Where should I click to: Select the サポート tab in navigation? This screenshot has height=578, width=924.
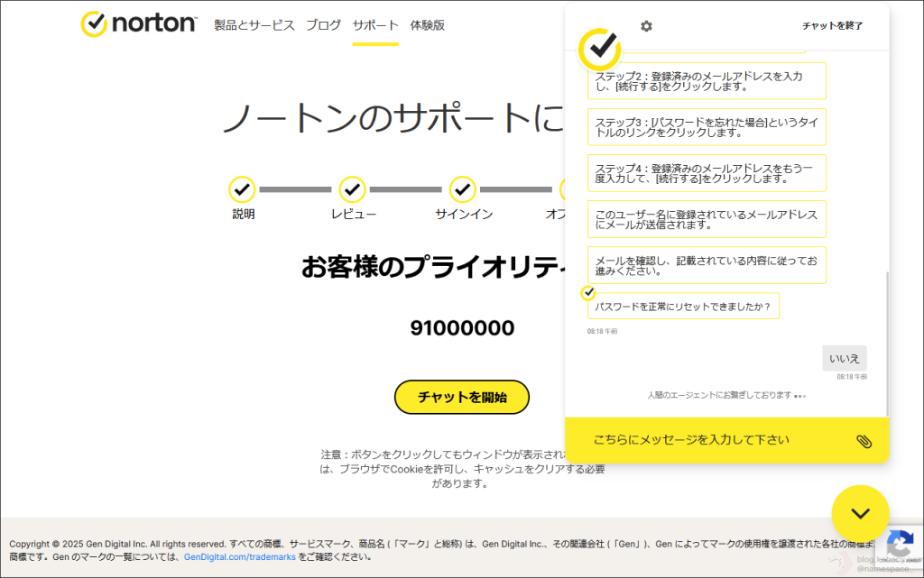(375, 25)
